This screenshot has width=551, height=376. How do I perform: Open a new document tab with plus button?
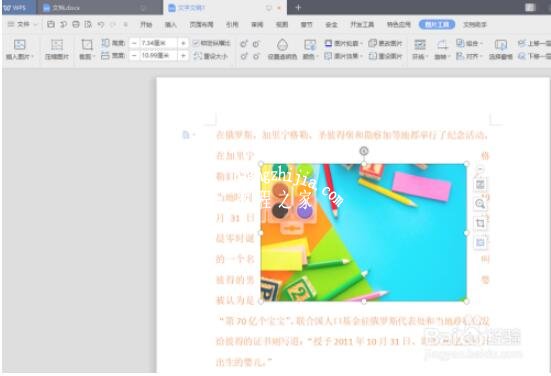(x=298, y=7)
